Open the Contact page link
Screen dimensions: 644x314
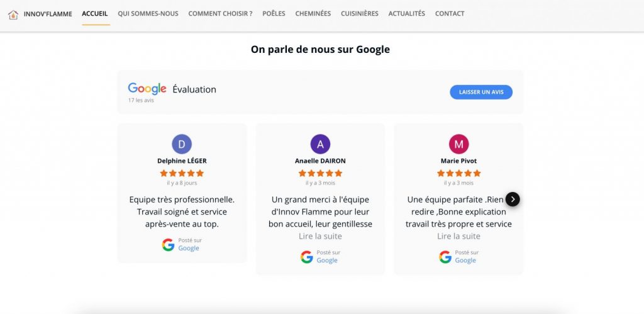tap(450, 13)
